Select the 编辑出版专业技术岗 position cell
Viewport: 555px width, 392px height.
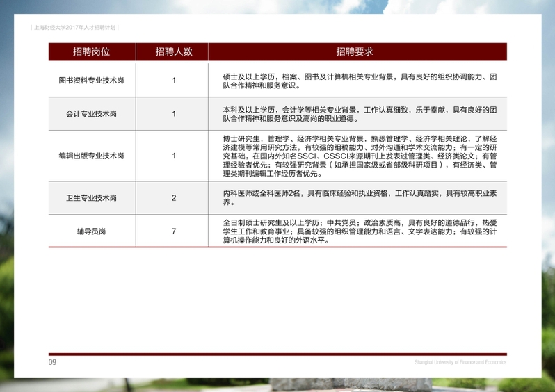pos(91,156)
